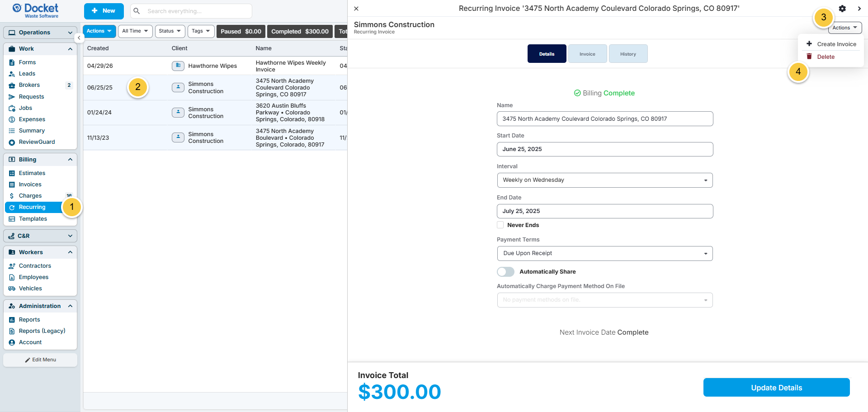
Task: Open the settings gear icon
Action: click(842, 9)
